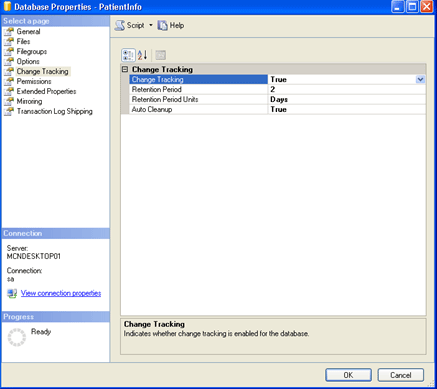The image size is (437, 389).
Task: Select the Change Tracking property row
Action: [277, 79]
